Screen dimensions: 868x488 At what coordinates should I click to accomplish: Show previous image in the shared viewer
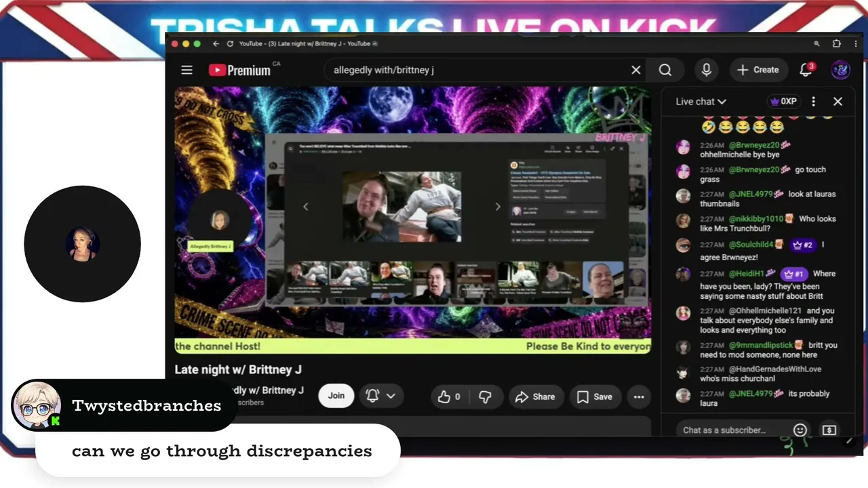pos(306,207)
